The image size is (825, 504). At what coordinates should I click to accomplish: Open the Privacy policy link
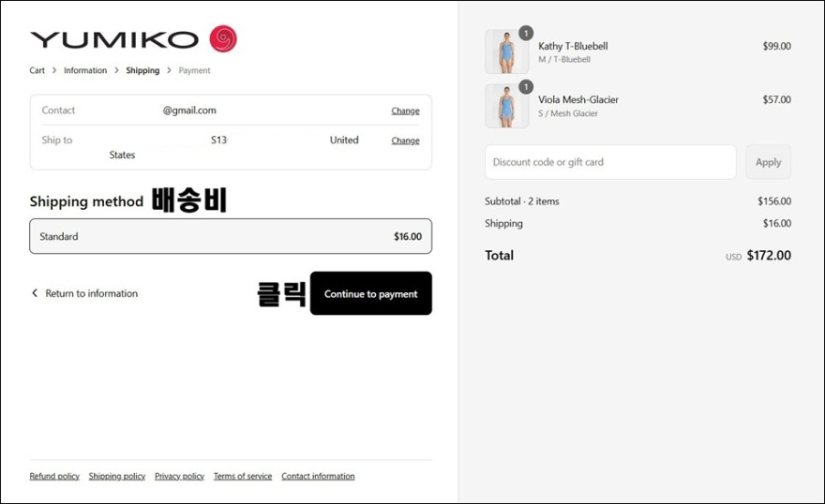pos(179,476)
